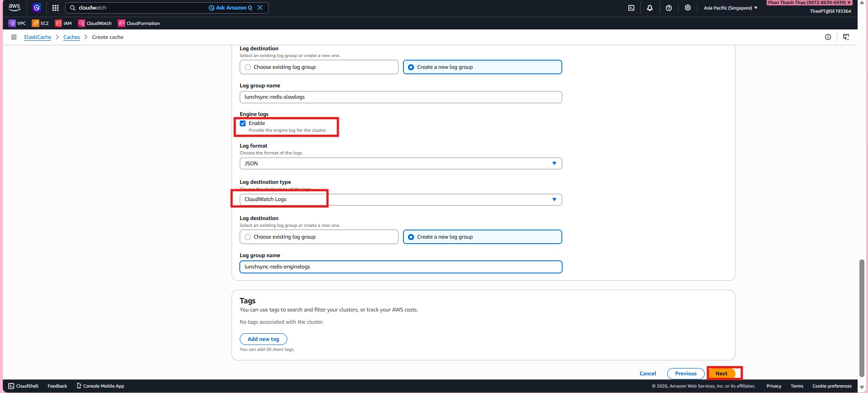Click the Add new tag button

pos(263,339)
